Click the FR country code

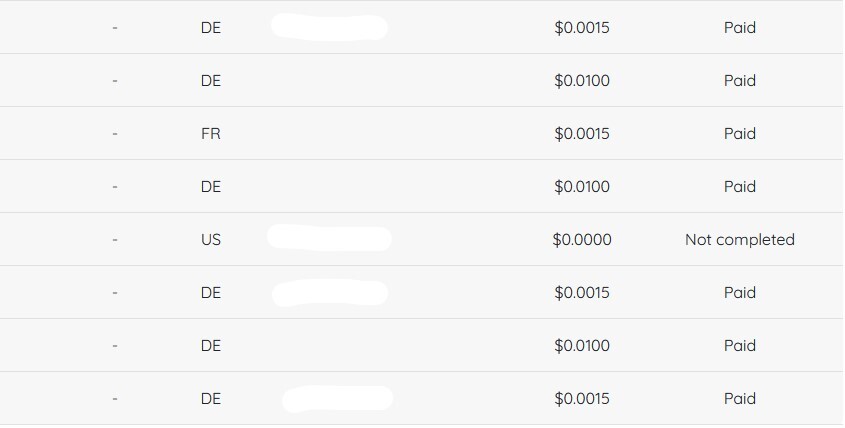(210, 134)
